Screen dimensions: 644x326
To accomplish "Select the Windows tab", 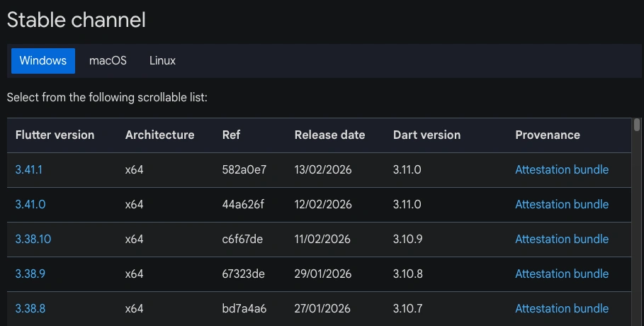I will pyautogui.click(x=43, y=61).
